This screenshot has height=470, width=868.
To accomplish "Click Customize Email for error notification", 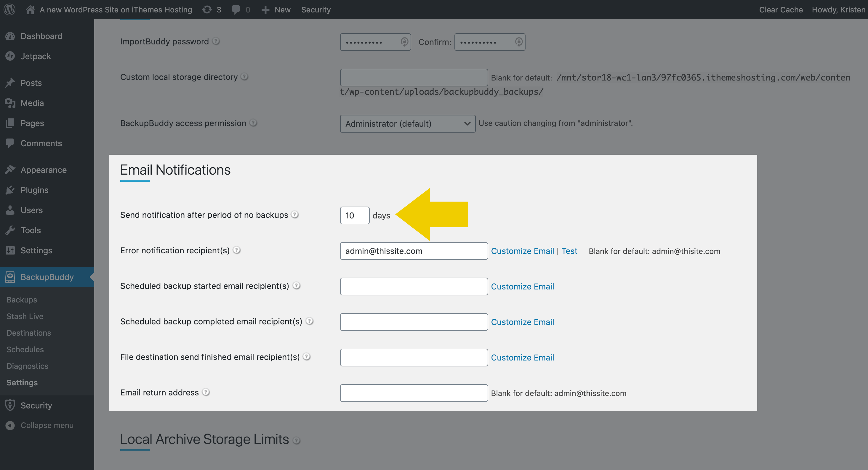I will tap(522, 251).
